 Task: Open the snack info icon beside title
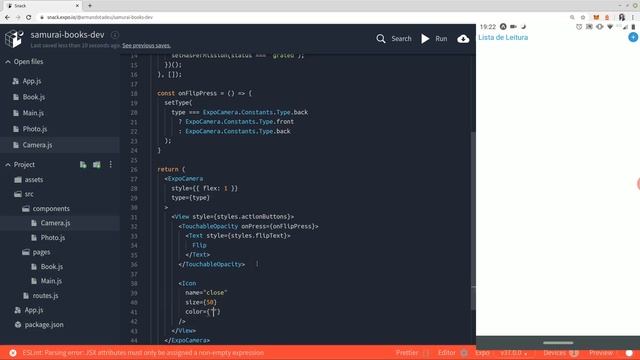pos(115,35)
